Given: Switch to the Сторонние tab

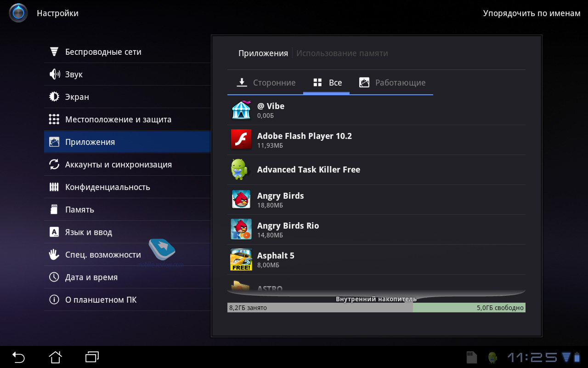Looking at the screenshot, I should (x=266, y=83).
